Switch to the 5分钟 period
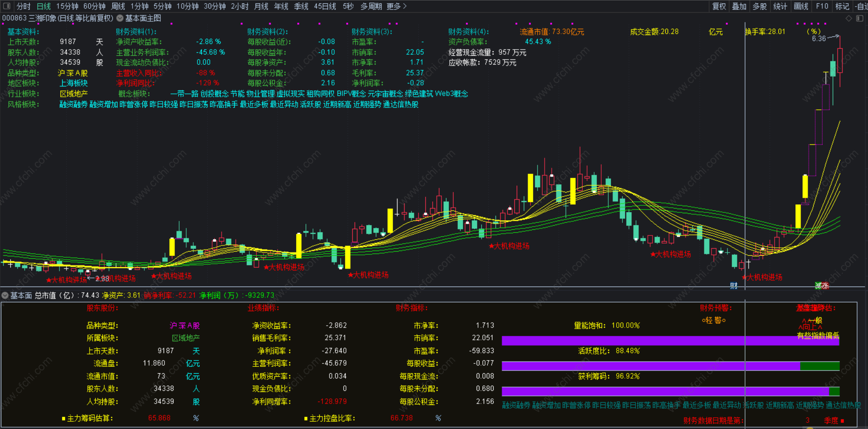This screenshot has height=429, width=868. click(163, 6)
